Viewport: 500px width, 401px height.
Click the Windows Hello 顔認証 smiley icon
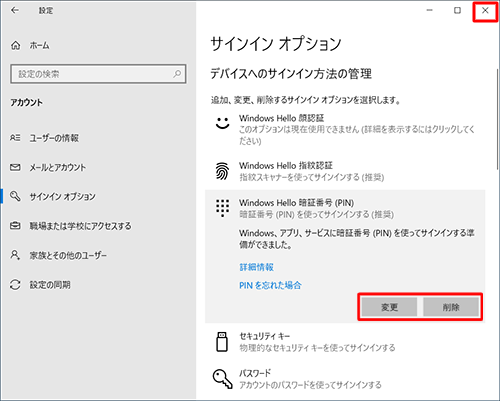point(222,123)
